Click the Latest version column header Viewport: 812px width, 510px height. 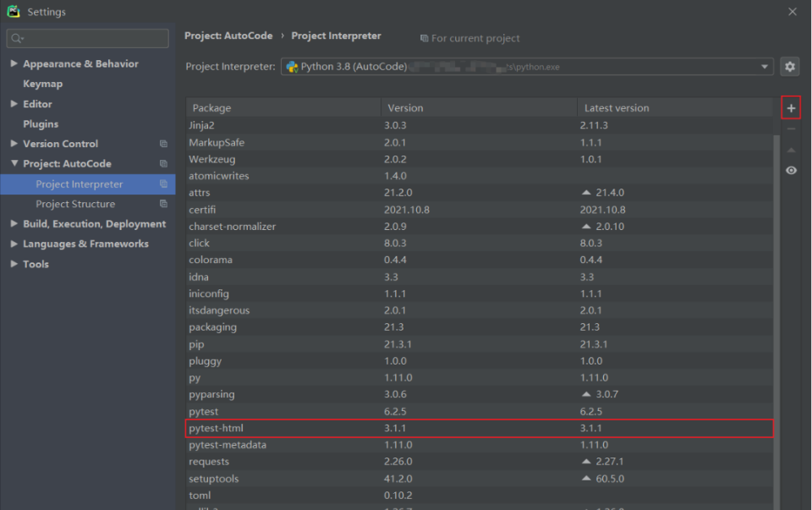pyautogui.click(x=675, y=107)
